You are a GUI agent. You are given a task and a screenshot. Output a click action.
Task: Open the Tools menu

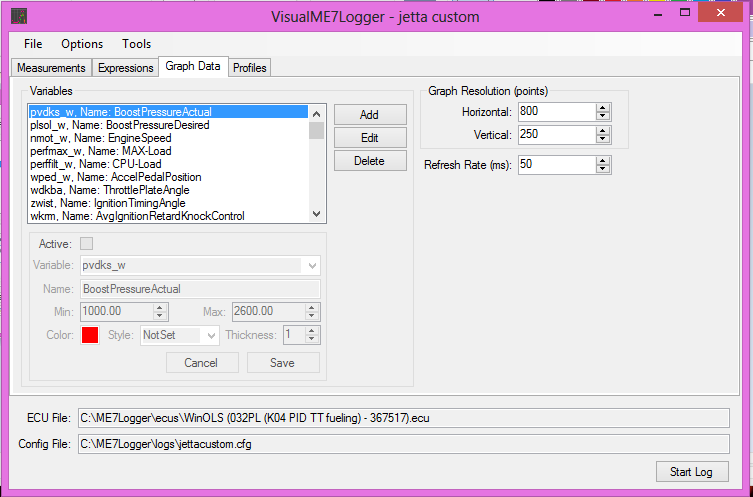coord(136,44)
